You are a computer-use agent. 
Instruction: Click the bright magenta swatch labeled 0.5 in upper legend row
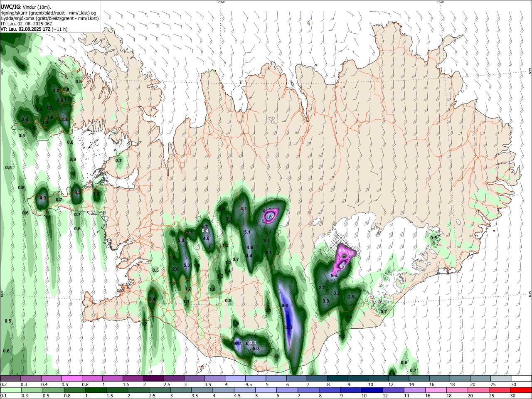pyautogui.click(x=71, y=379)
